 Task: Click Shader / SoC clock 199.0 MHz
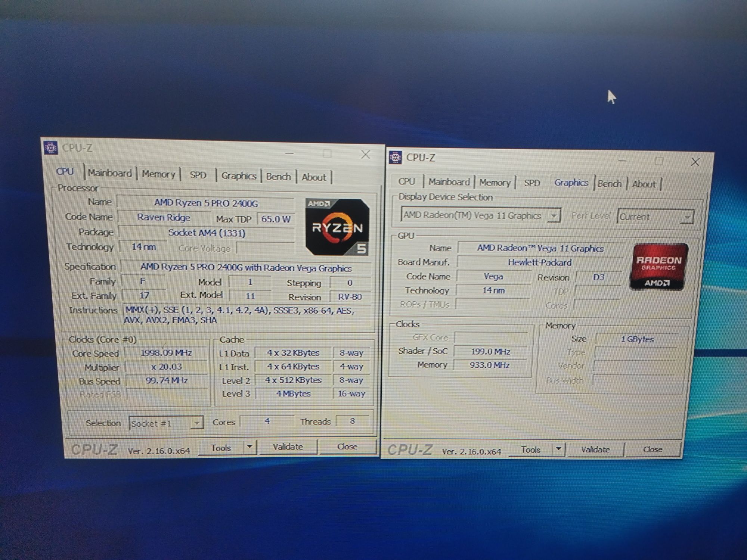(490, 351)
